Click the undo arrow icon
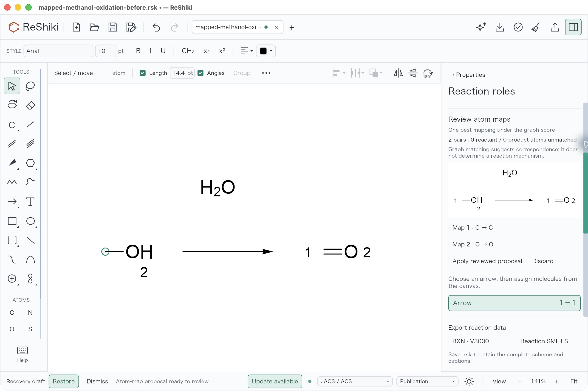The width and height of the screenshot is (588, 391). coord(156,27)
